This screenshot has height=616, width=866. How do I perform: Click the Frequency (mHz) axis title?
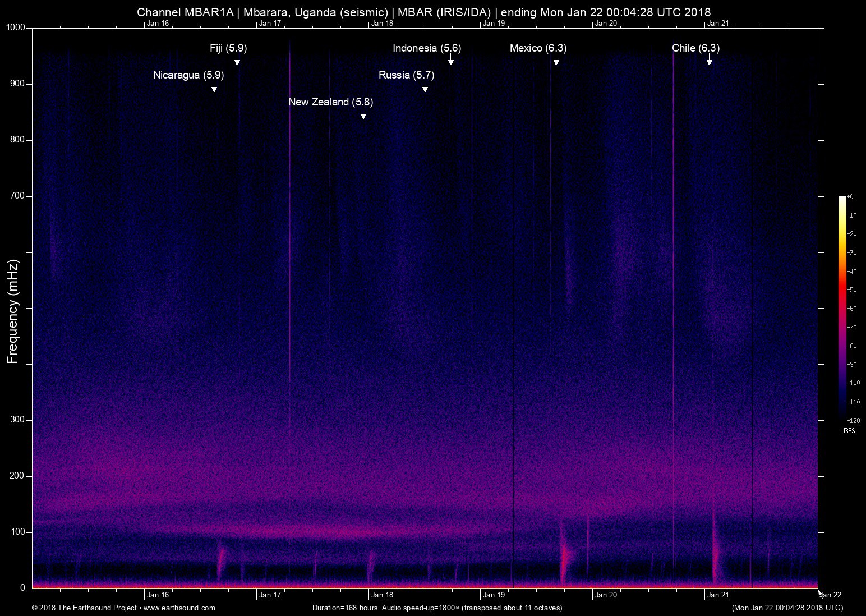pyautogui.click(x=13, y=311)
